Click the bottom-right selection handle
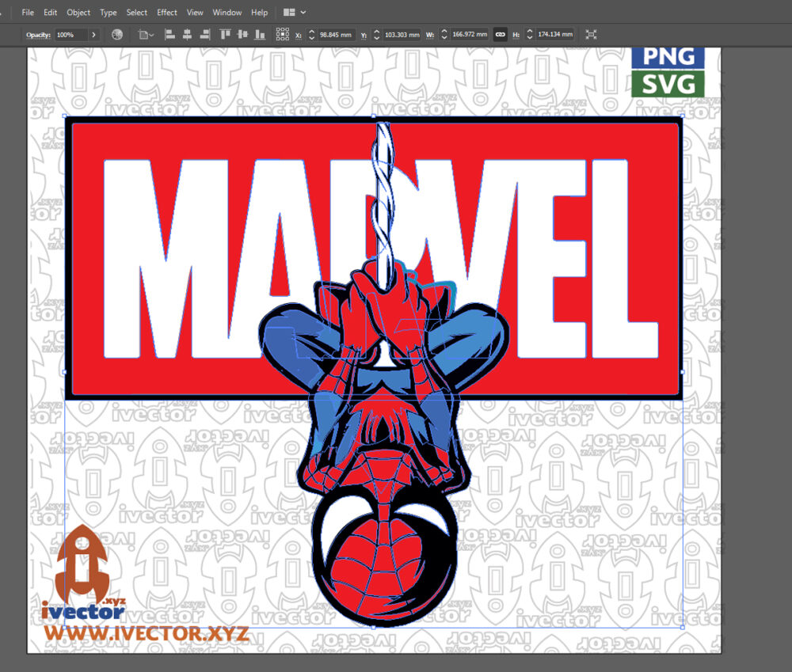Viewport: 792px width, 672px height. click(683, 627)
